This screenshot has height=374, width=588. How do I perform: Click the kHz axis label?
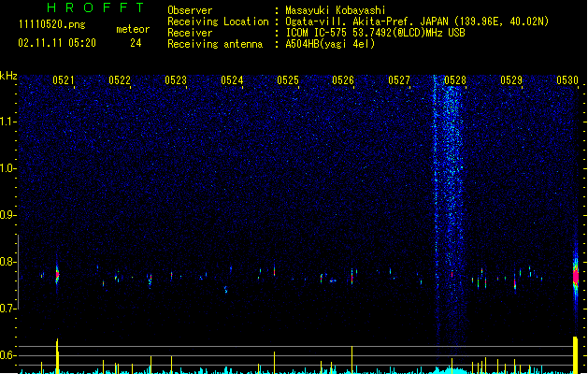[8, 76]
